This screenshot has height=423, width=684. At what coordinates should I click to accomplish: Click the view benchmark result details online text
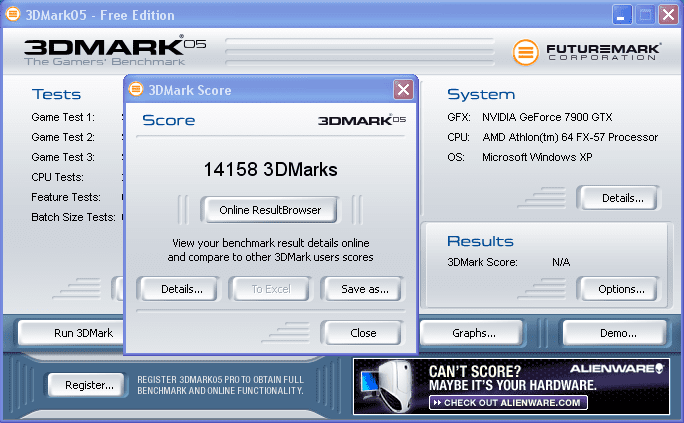coord(270,250)
